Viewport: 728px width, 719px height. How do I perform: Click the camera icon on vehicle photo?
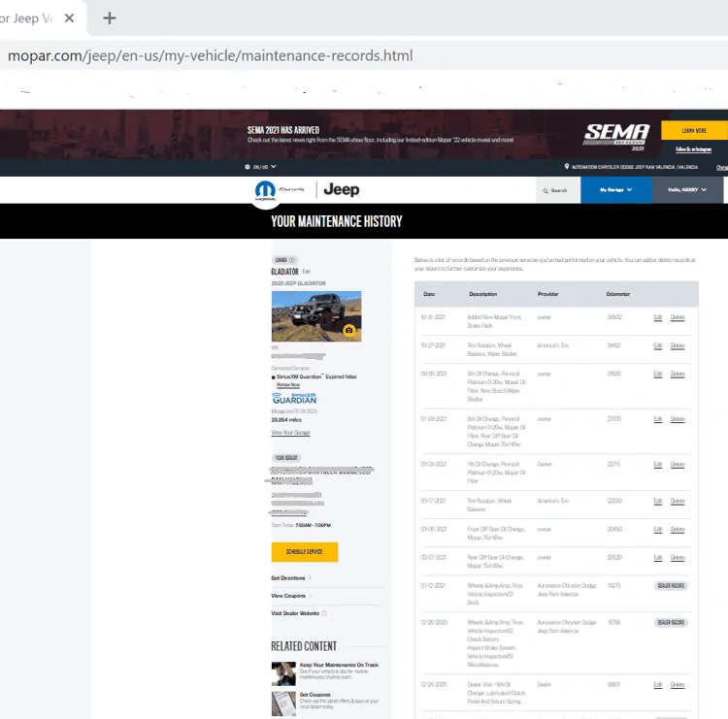[349, 330]
